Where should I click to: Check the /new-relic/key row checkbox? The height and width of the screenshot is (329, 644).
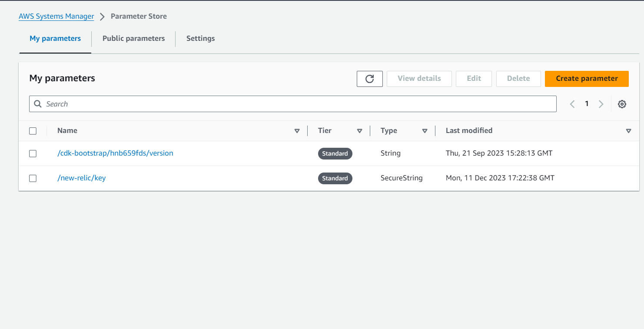33,178
